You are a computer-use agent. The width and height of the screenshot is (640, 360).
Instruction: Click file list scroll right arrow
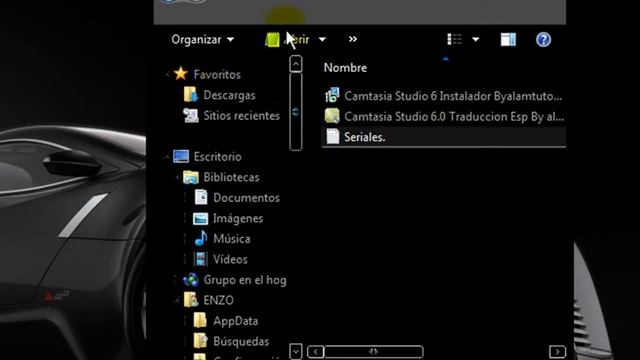click(557, 351)
